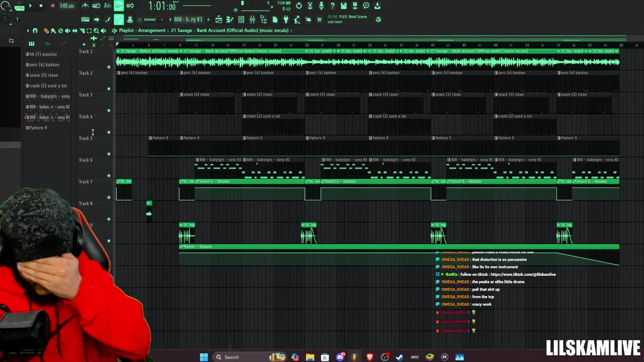Toggle playlist magnet snap icon
This screenshot has width=644, height=362.
[35, 31]
